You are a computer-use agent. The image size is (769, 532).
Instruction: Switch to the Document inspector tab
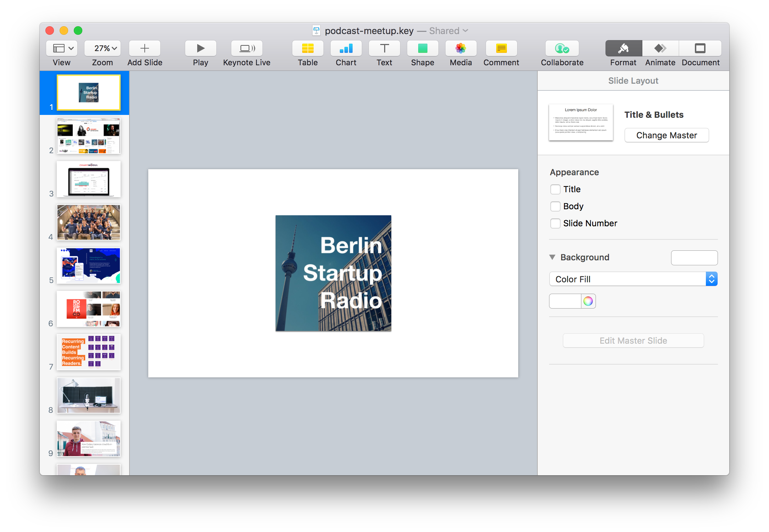[700, 48]
